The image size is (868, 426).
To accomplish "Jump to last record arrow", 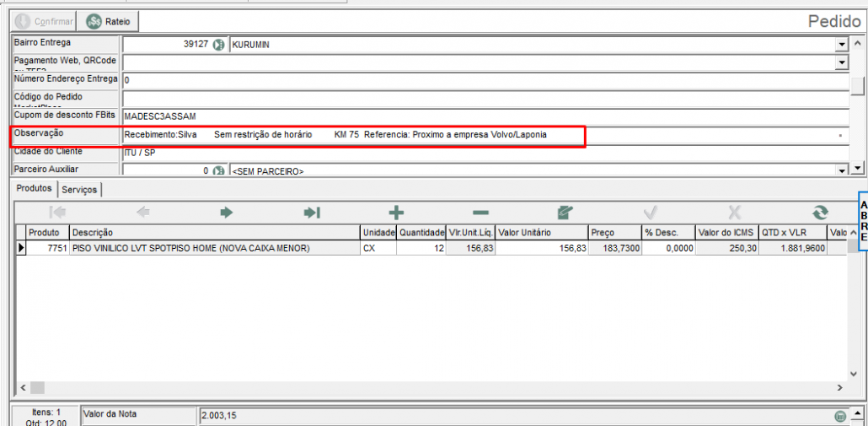I will (312, 213).
